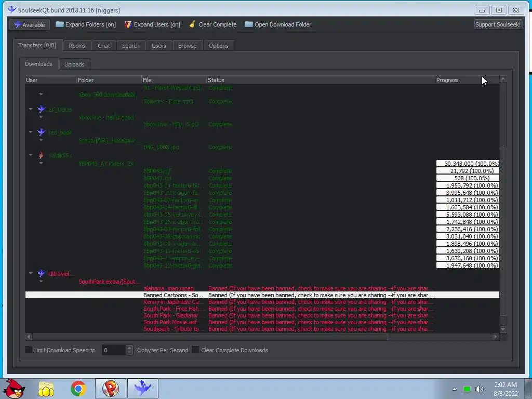
Task: Collapse the Xbox 360 Downloadabl folder arrow
Action: click(x=41, y=94)
